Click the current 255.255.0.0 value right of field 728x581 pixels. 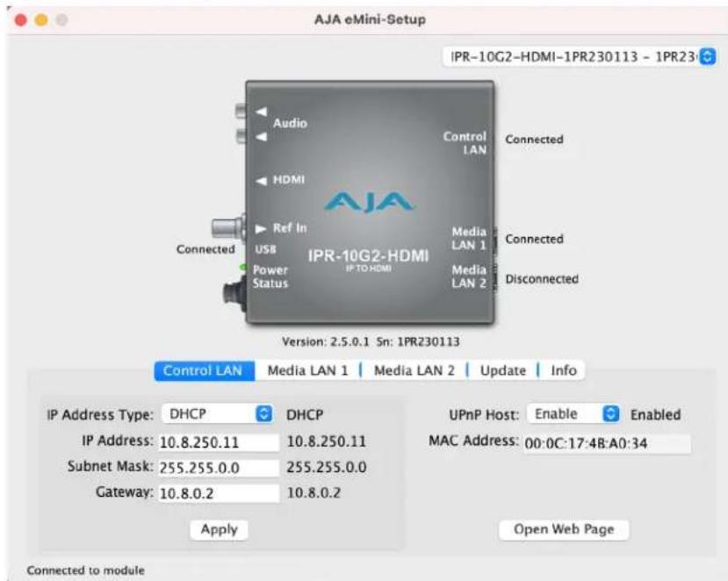click(327, 467)
